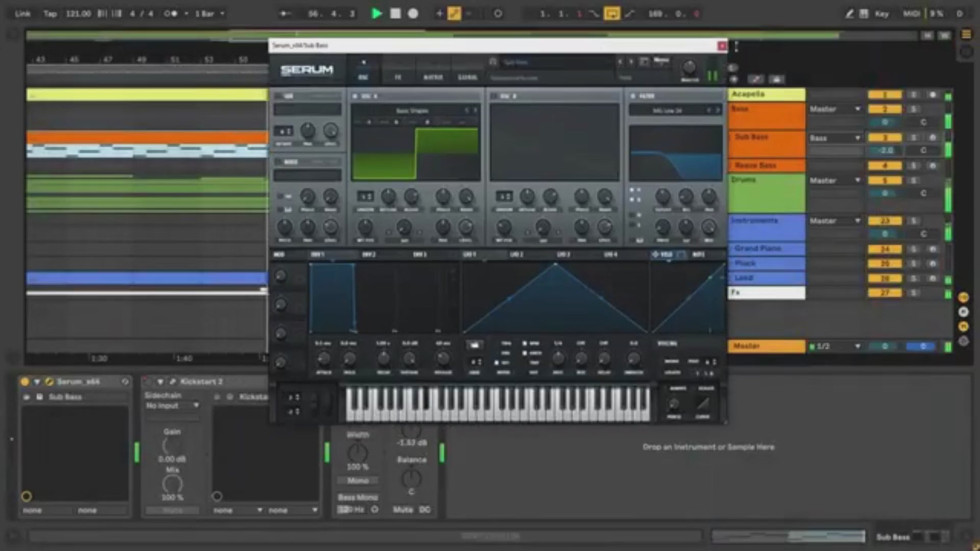Click the Session Record circle button
The height and width of the screenshot is (551, 980).
[x=498, y=14]
